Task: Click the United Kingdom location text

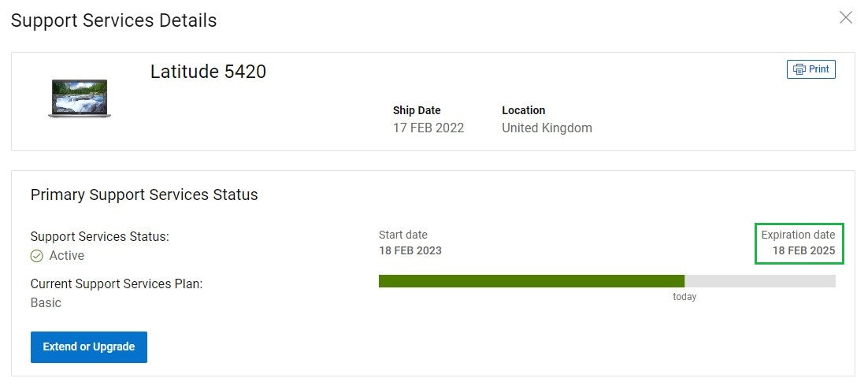Action: 547,128
